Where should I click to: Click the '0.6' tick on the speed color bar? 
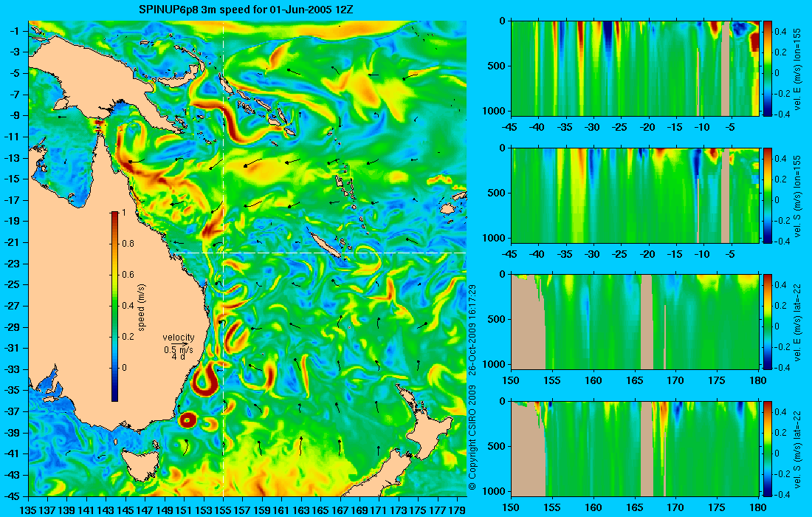[x=128, y=275]
